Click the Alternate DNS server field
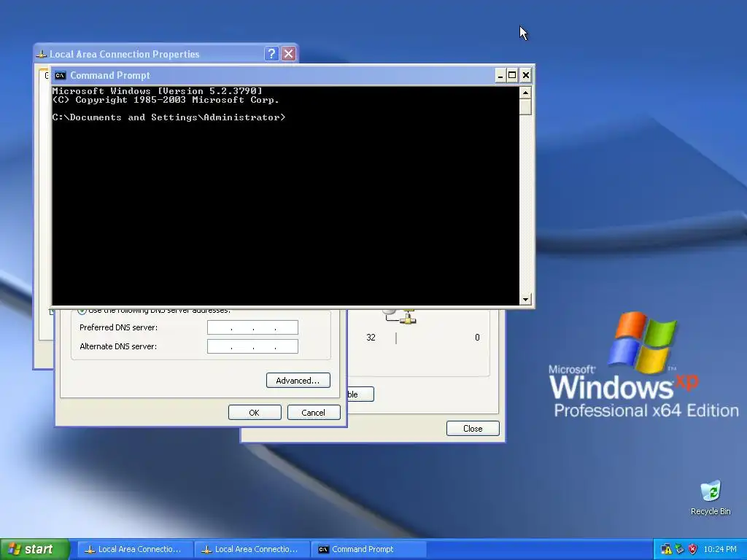This screenshot has width=747, height=560. point(252,346)
